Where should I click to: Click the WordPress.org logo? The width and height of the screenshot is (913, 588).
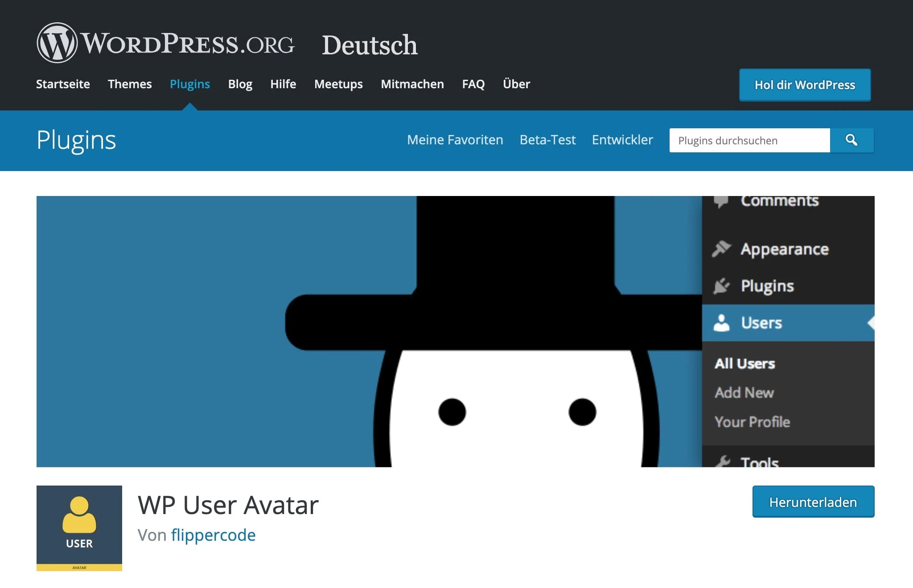pos(165,45)
